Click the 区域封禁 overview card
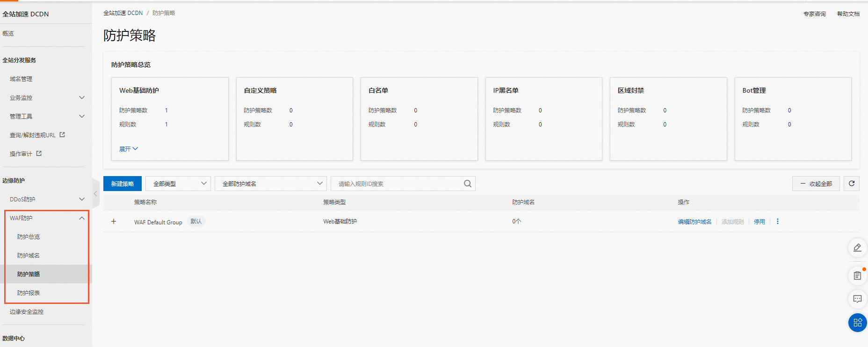The width and height of the screenshot is (868, 347). (668, 119)
